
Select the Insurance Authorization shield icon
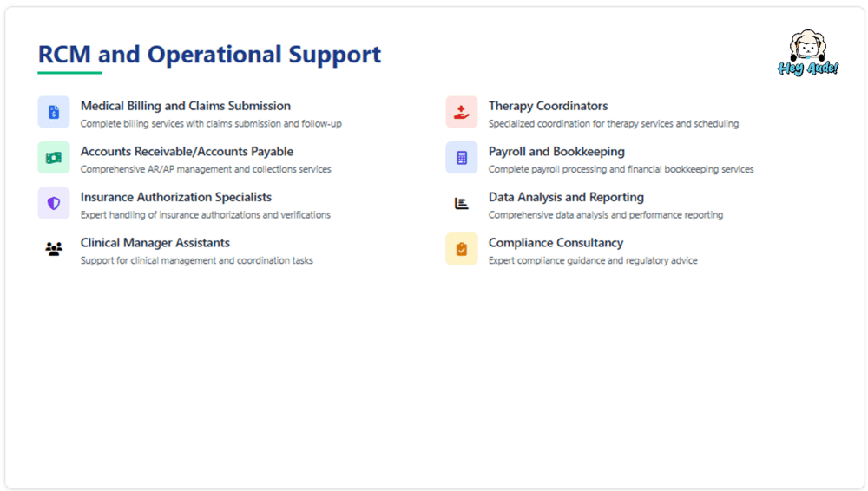click(54, 204)
